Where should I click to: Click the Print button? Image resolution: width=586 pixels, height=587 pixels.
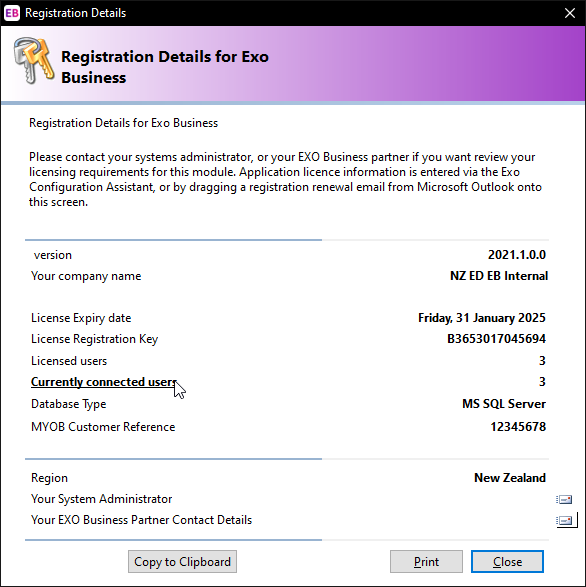pyautogui.click(x=426, y=562)
